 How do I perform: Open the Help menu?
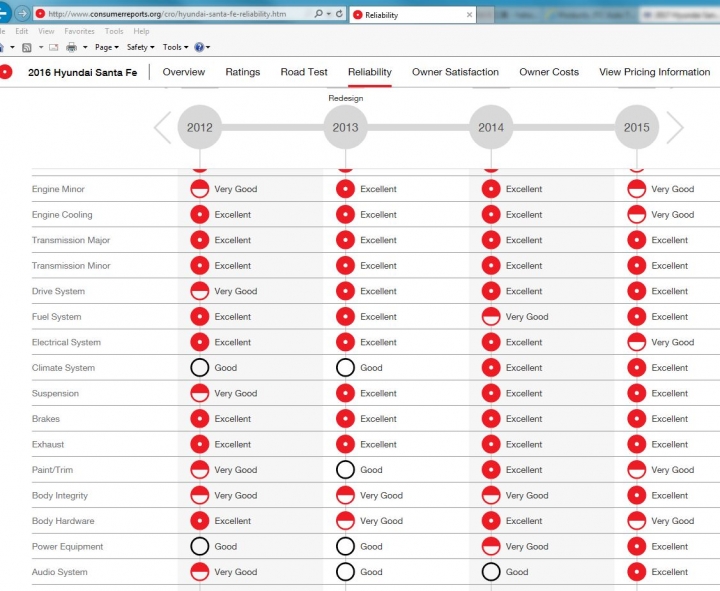coord(141,31)
